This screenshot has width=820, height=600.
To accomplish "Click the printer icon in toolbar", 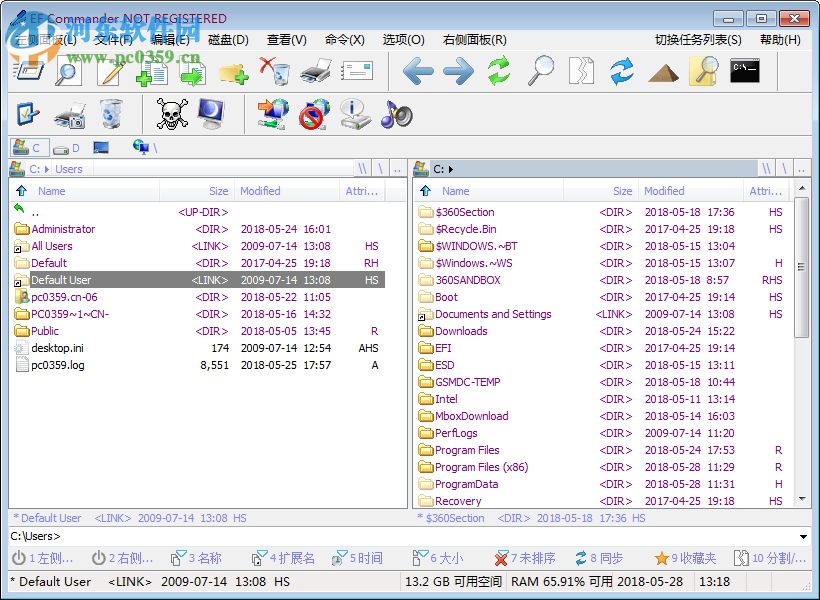I will [316, 71].
